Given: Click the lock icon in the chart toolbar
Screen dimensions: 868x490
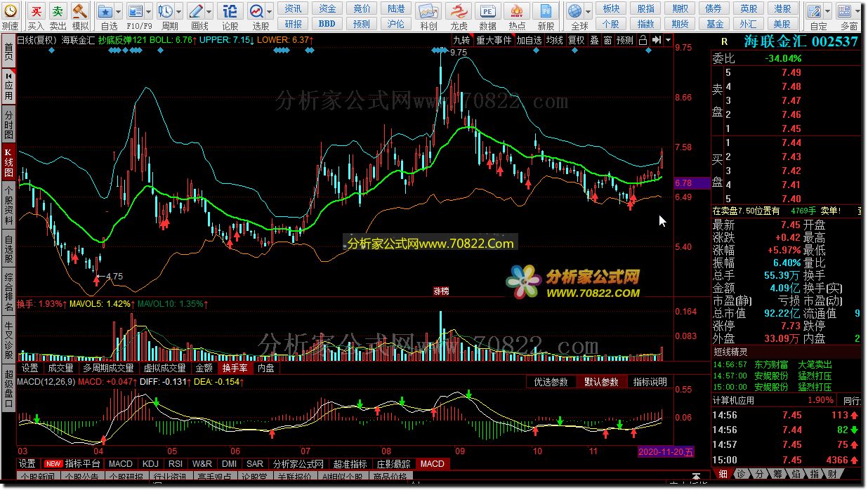Looking at the screenshot, I should coord(643,41).
